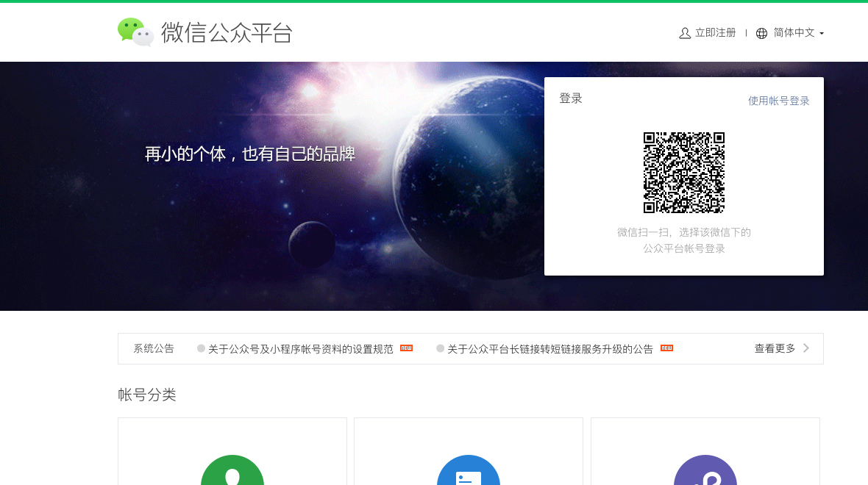Click gray bullet before 关于公众号及小程序 announcement
868x485 pixels.
pyautogui.click(x=201, y=348)
